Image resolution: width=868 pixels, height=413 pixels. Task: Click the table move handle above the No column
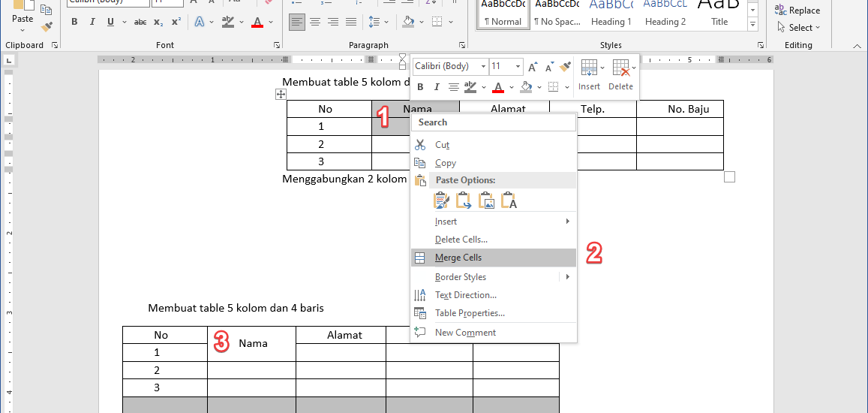coord(281,95)
